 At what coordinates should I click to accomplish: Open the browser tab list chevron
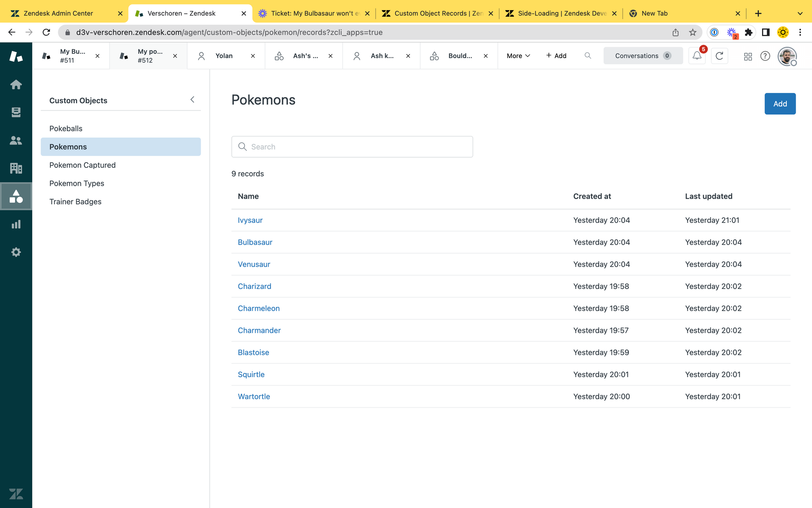tap(800, 13)
